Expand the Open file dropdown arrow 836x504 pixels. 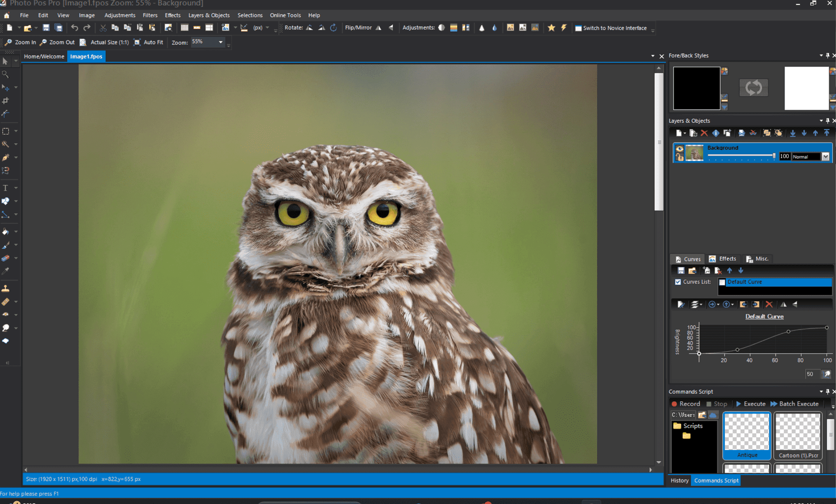36,28
